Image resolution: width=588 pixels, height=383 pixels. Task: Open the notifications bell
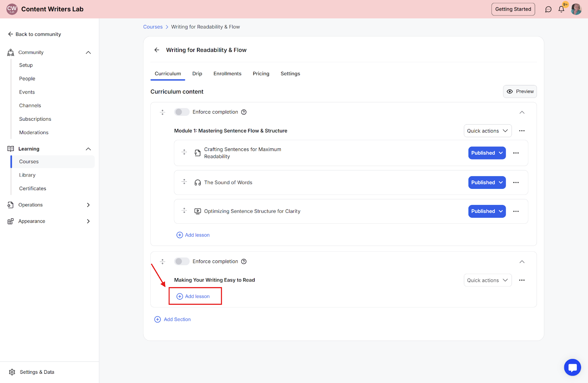coord(561,9)
